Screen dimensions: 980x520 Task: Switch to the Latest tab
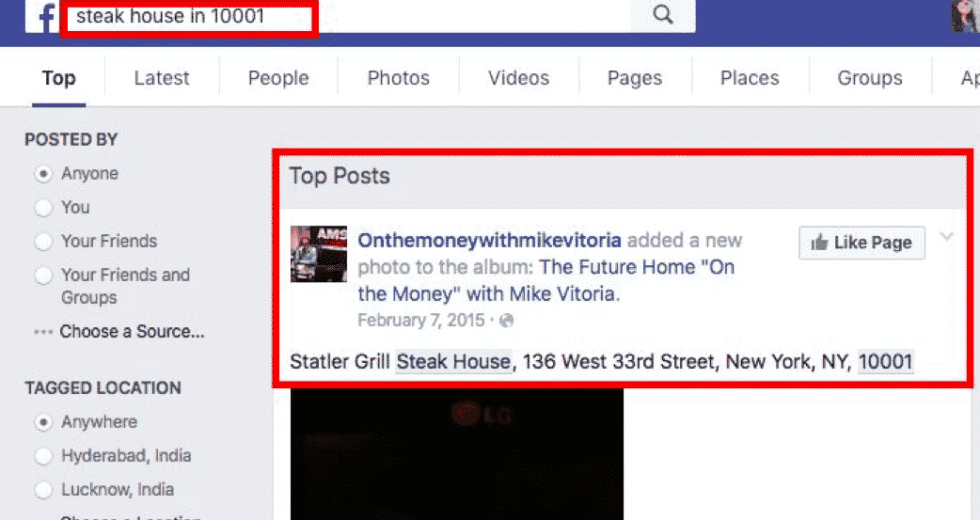162,78
